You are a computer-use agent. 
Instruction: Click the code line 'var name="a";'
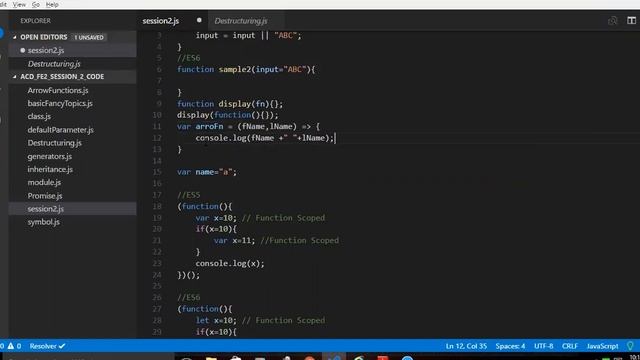pyautogui.click(x=207, y=172)
